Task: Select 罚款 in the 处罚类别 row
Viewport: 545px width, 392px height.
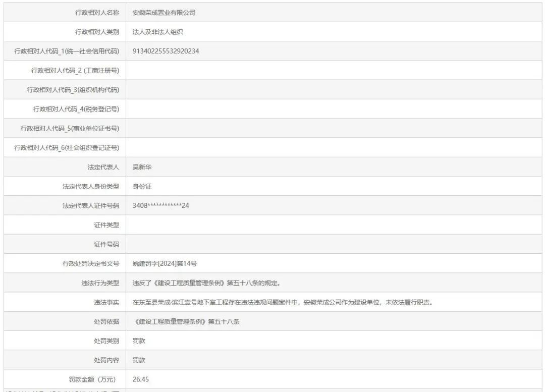Action: pyautogui.click(x=139, y=341)
